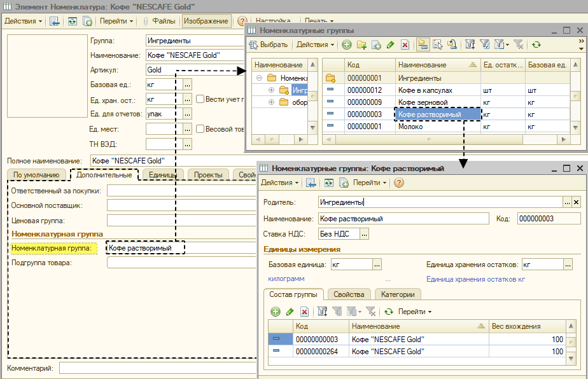Click the vertical scrollbar of Состав группы table
Image resolution: width=588 pixels, height=379 pixels.
pyautogui.click(x=571, y=342)
